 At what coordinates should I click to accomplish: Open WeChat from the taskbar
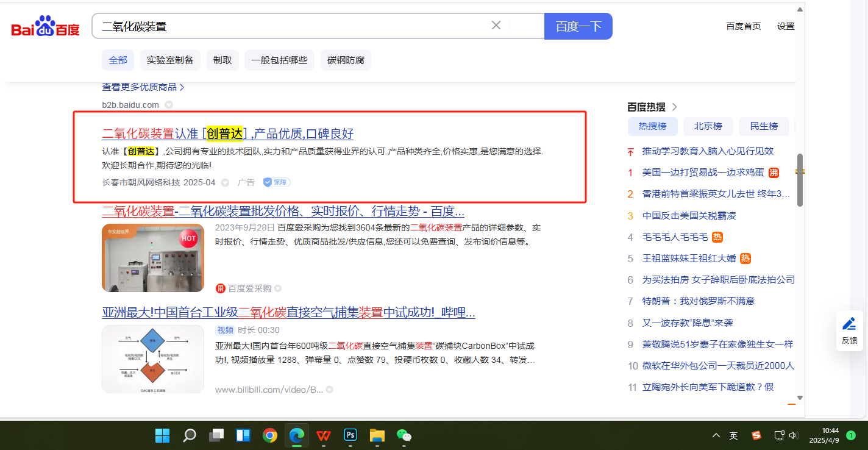(x=404, y=435)
